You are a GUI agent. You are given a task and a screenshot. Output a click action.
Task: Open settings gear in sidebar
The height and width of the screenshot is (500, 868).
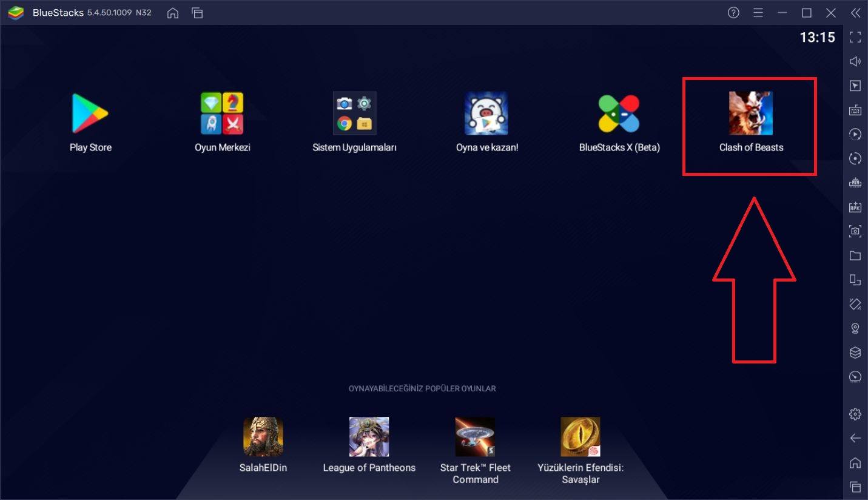point(855,414)
